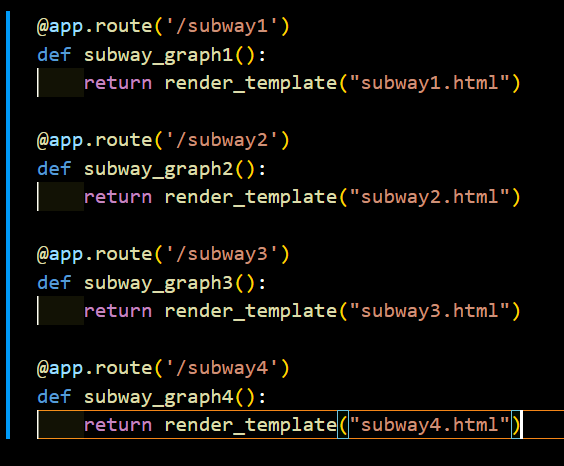Image resolution: width=564 pixels, height=466 pixels.
Task: Click the '/subway1' route string
Action: point(222,26)
